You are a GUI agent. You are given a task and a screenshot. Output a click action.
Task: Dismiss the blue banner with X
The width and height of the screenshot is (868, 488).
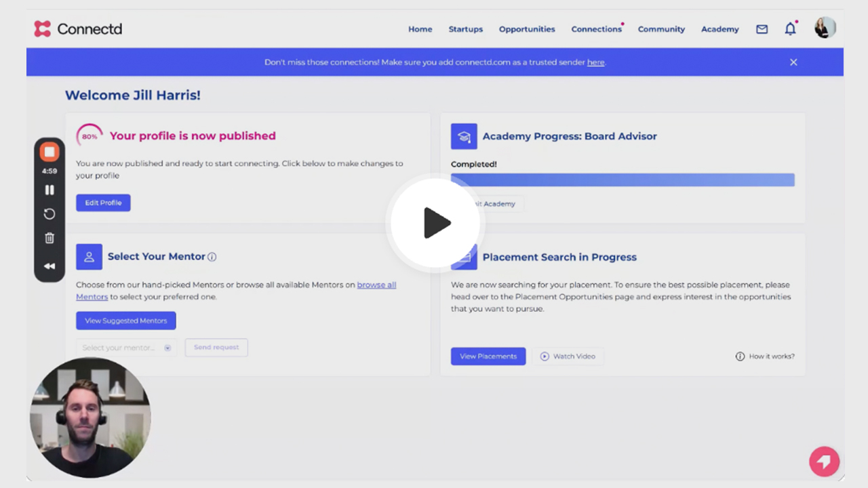793,62
